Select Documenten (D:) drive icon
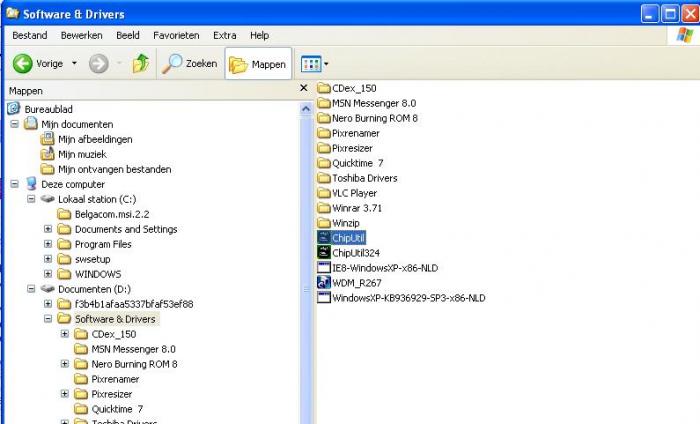The image size is (700, 424). pyautogui.click(x=47, y=289)
